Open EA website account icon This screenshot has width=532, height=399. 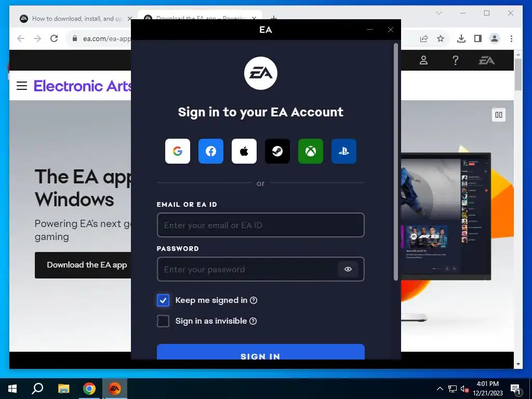pyautogui.click(x=423, y=60)
